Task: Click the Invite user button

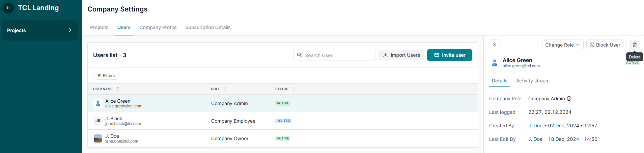Action: pyautogui.click(x=449, y=55)
